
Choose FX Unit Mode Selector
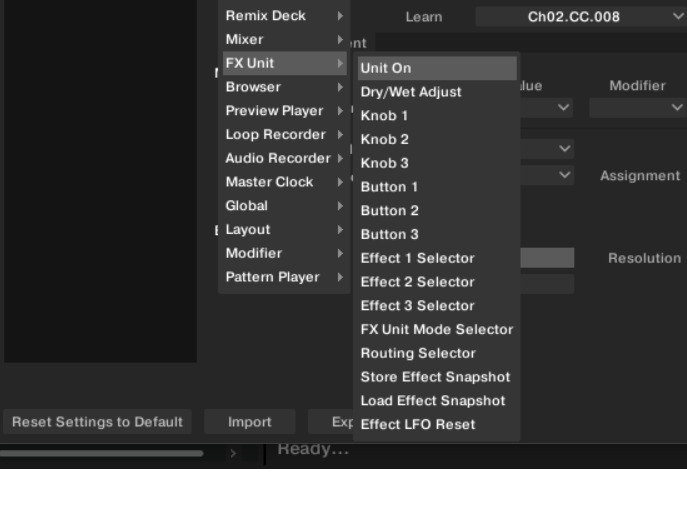coord(437,329)
